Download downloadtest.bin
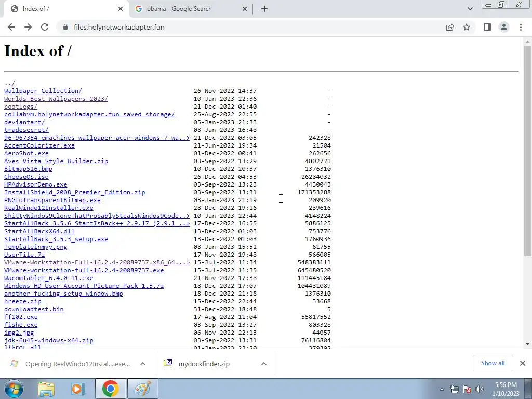Screen dimensions: 532x399 pos(34,310)
